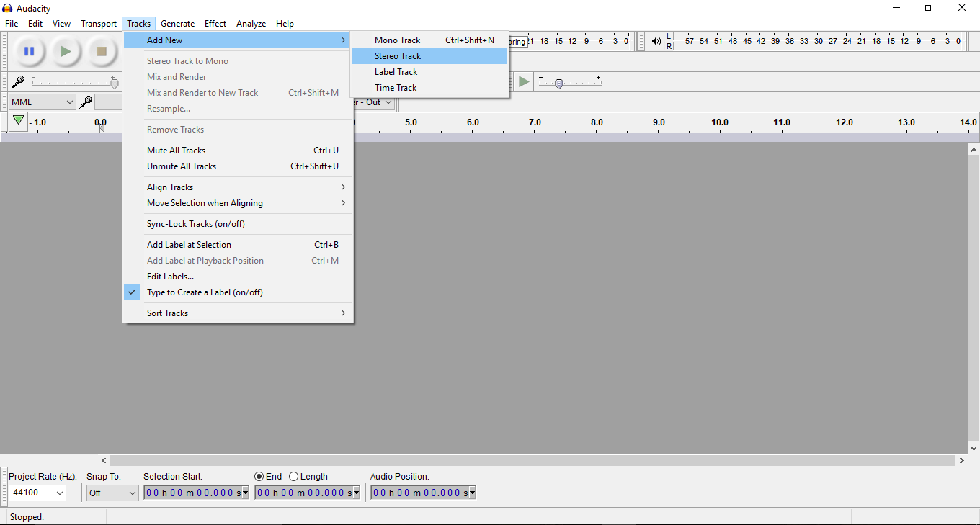Open the MME audio host dropdown
Screen dimensions: 980x525
[x=43, y=102]
